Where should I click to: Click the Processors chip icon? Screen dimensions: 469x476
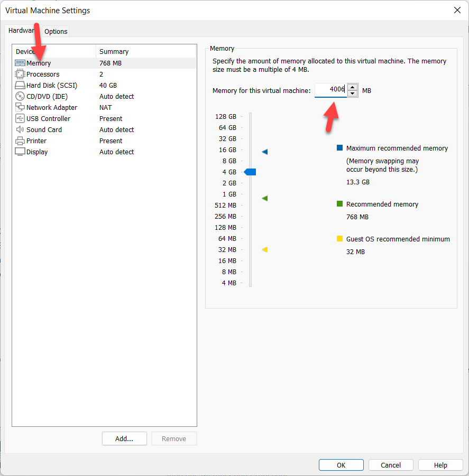20,74
